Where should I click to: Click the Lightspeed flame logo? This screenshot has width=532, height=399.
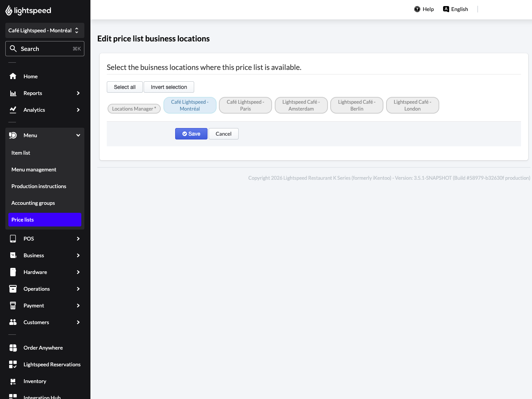[x=9, y=11]
